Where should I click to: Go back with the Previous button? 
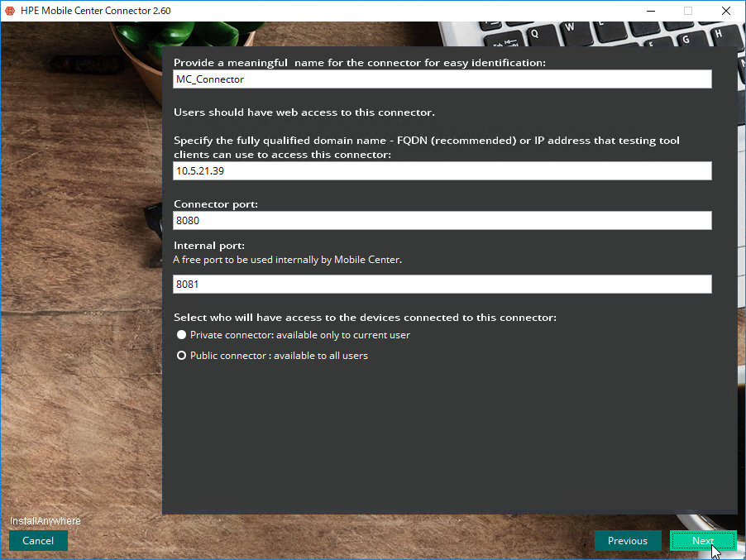tap(628, 541)
